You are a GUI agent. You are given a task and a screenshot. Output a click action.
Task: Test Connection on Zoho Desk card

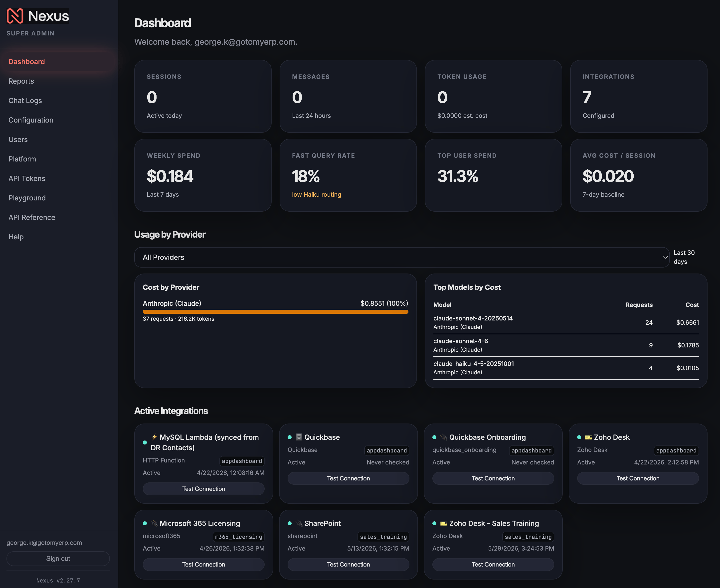pos(638,478)
